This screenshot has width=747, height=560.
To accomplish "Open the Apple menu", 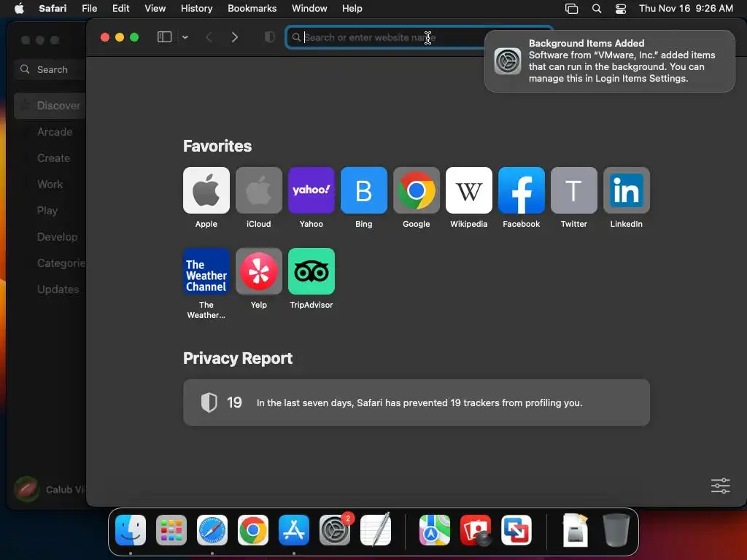I will coord(19,9).
